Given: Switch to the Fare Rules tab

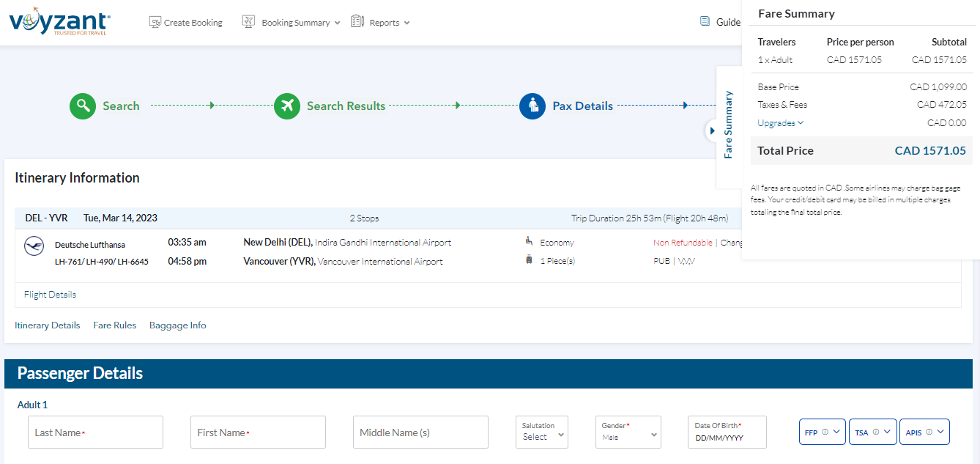Looking at the screenshot, I should [x=114, y=325].
